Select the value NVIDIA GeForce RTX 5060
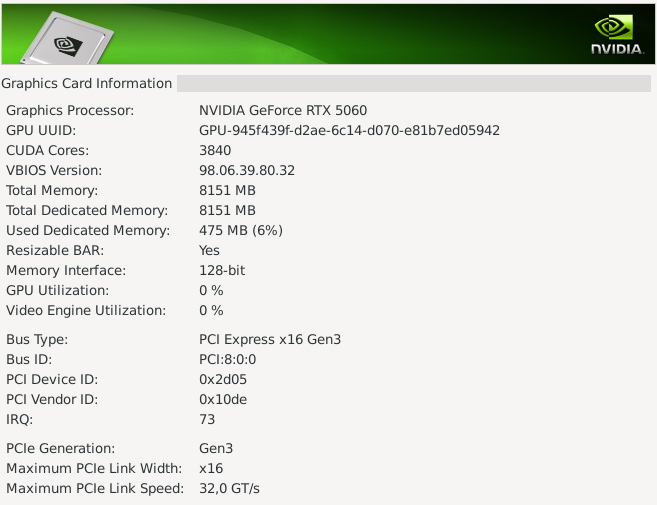 coord(283,111)
